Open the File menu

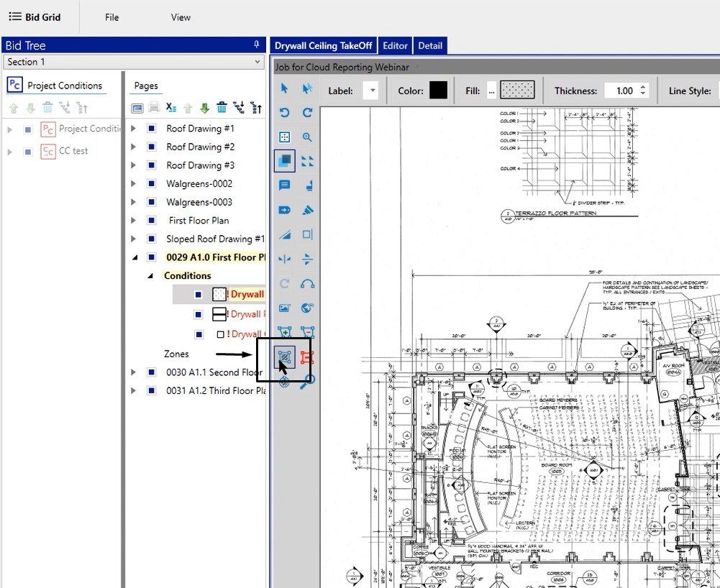(x=111, y=17)
